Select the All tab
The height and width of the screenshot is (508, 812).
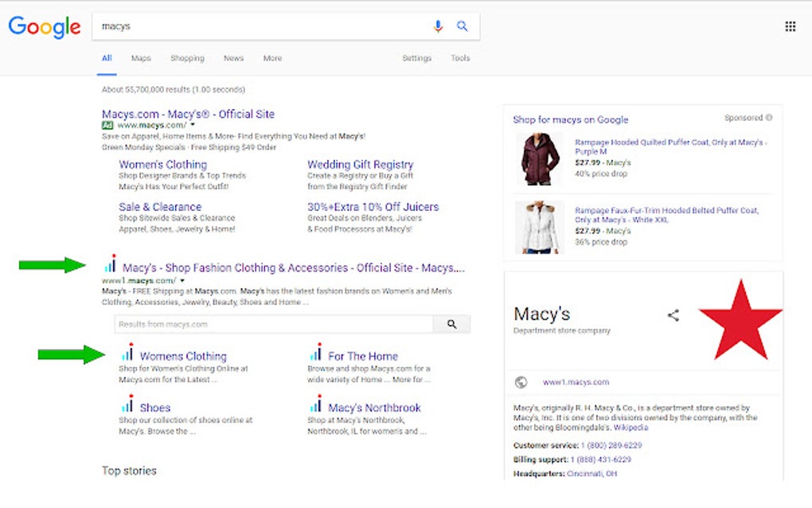(x=107, y=58)
